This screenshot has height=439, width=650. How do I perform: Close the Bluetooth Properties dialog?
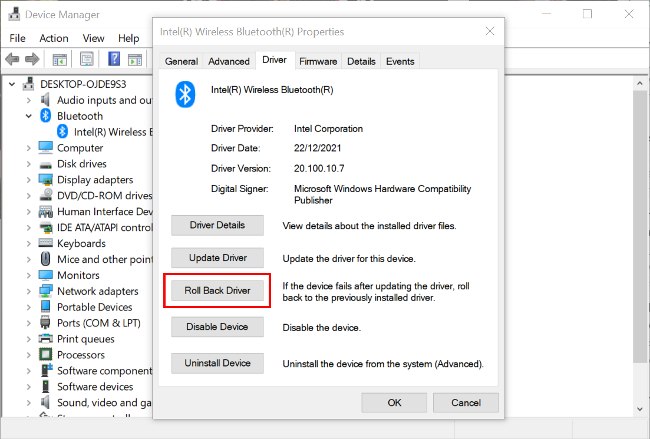point(490,31)
